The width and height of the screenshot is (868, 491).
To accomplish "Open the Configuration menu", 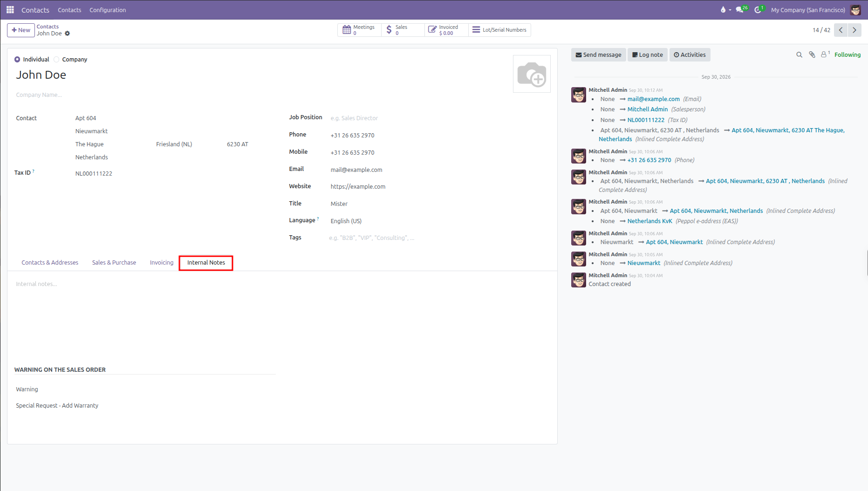I will (x=108, y=10).
